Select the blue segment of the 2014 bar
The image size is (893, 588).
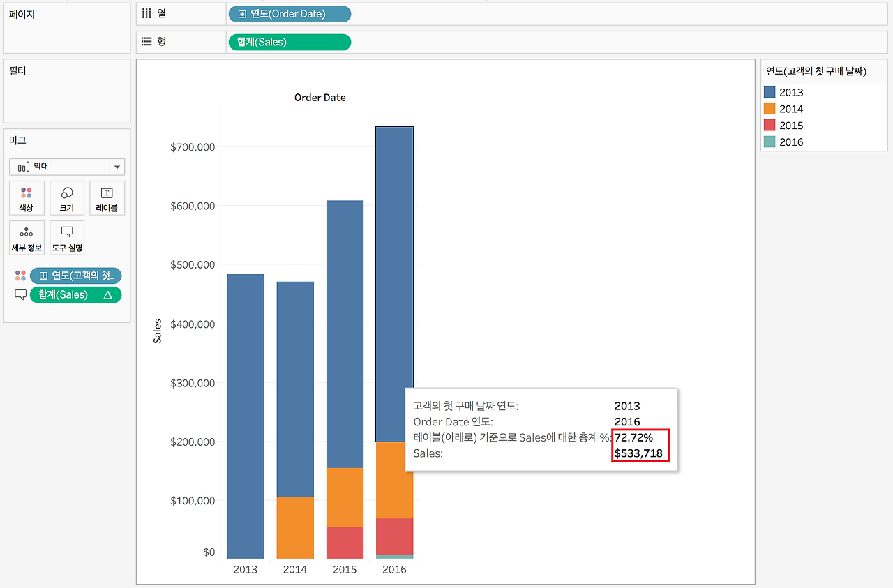(295, 389)
